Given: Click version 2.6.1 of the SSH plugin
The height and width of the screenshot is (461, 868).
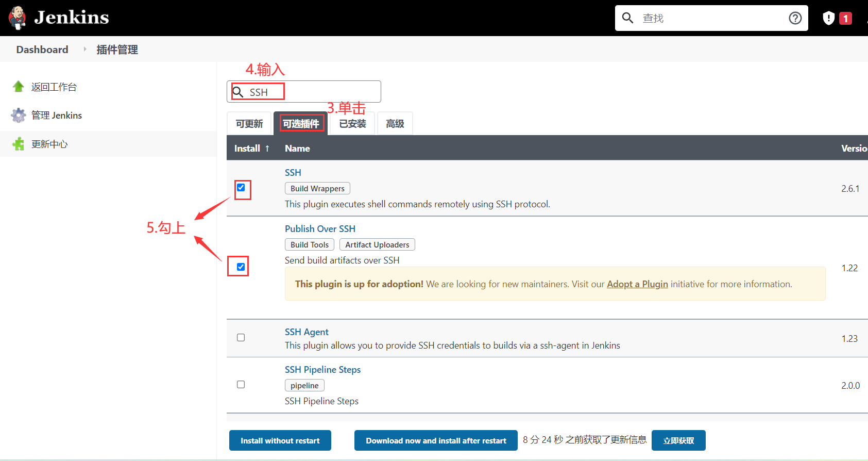Looking at the screenshot, I should [850, 188].
